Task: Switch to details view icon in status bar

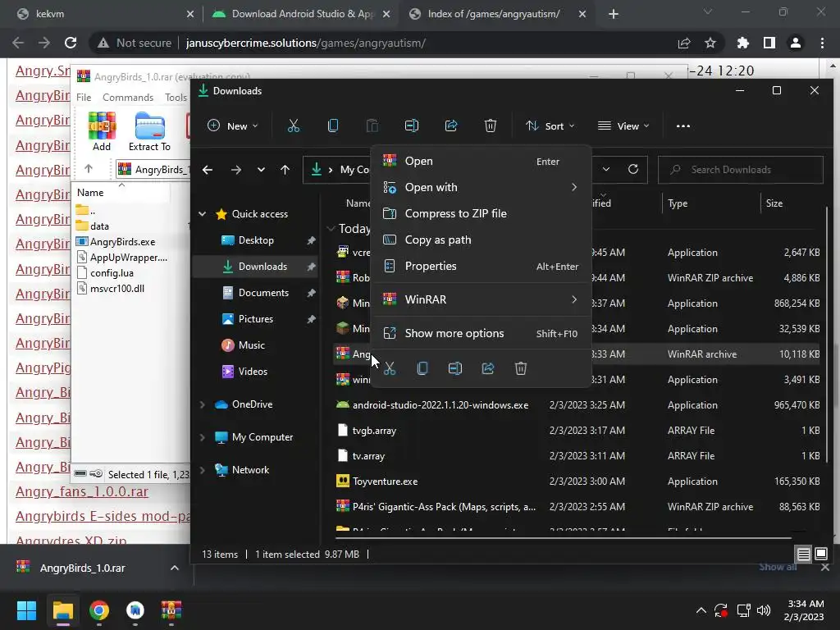Action: click(803, 554)
